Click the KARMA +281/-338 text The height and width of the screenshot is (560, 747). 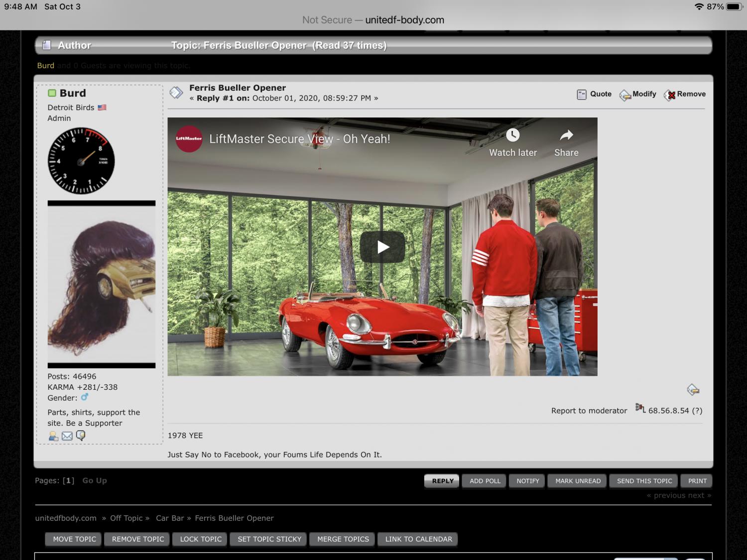(x=83, y=387)
